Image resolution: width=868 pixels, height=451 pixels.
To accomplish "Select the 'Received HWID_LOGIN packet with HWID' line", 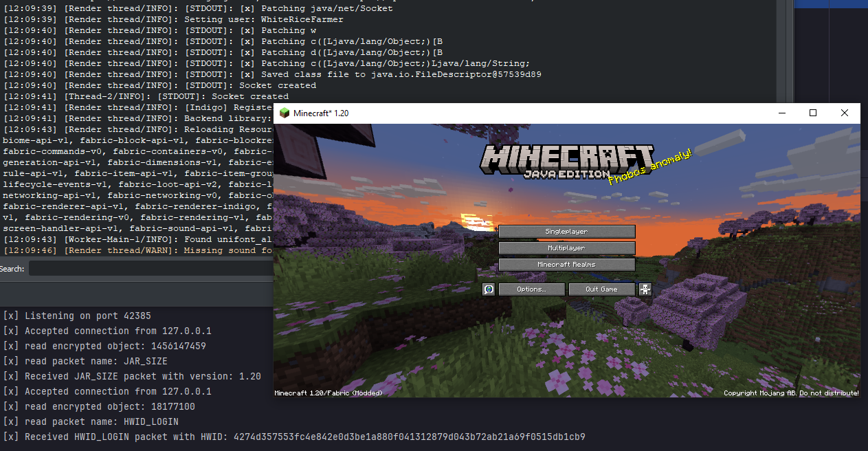I will coord(294,437).
